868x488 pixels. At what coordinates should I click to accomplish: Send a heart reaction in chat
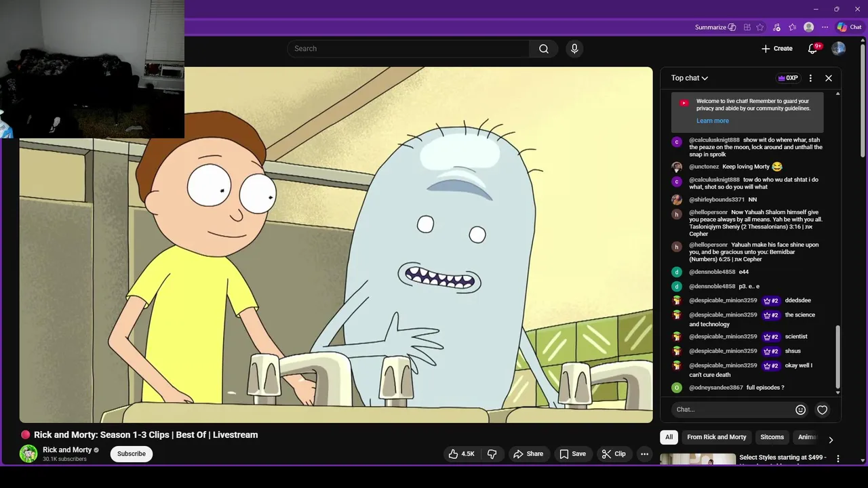pyautogui.click(x=822, y=409)
